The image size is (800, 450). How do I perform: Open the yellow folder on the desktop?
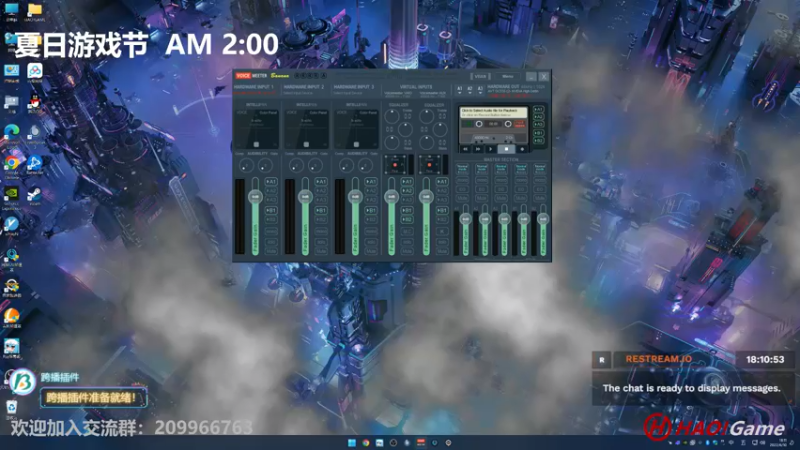coord(34,10)
